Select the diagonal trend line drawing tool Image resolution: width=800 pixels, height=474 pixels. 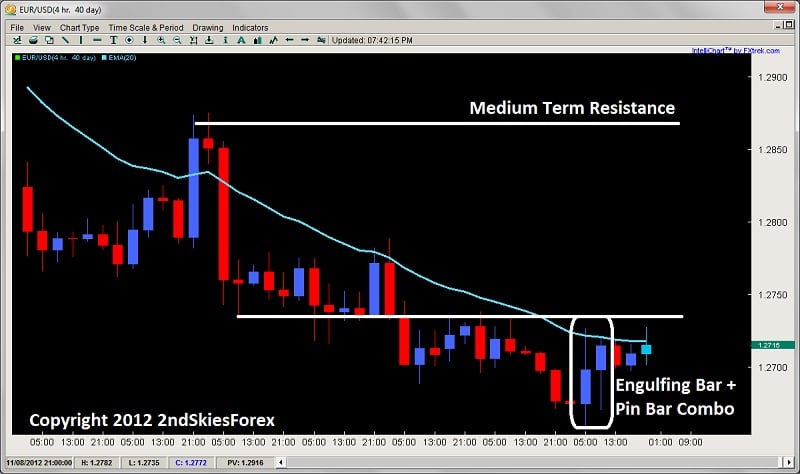click(x=65, y=40)
